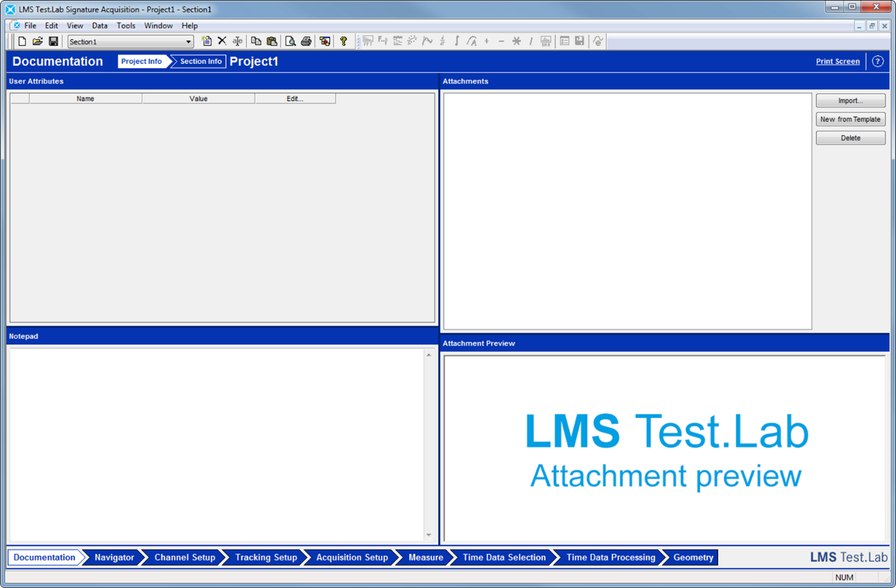Viewport: 896px width, 588px height.
Task: Open the Time Data Selection tab
Action: (504, 557)
